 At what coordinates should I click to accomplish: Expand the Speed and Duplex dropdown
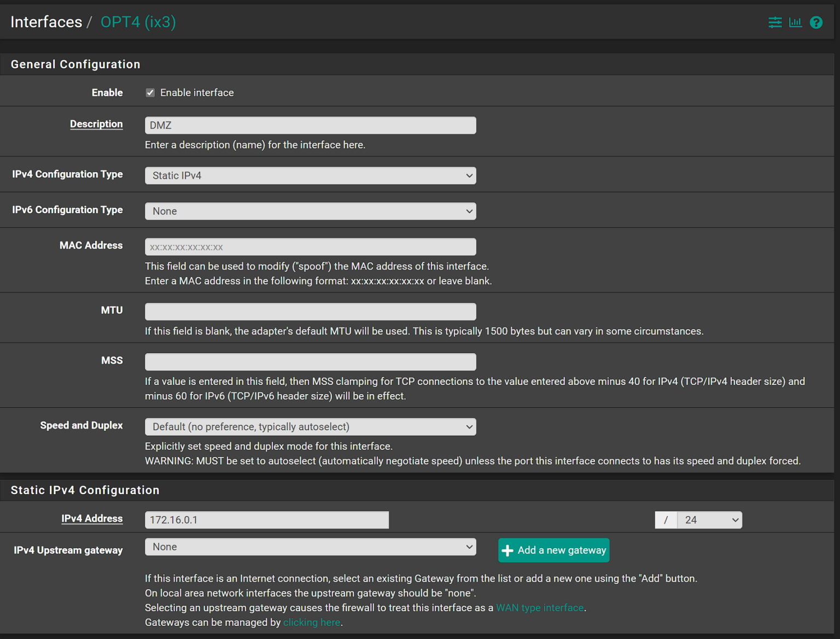point(310,426)
